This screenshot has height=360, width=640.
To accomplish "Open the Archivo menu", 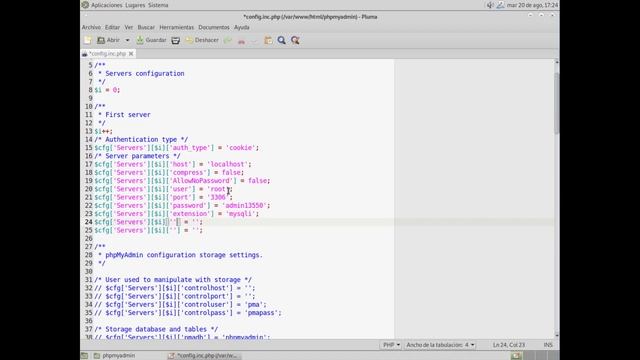I will [x=91, y=27].
